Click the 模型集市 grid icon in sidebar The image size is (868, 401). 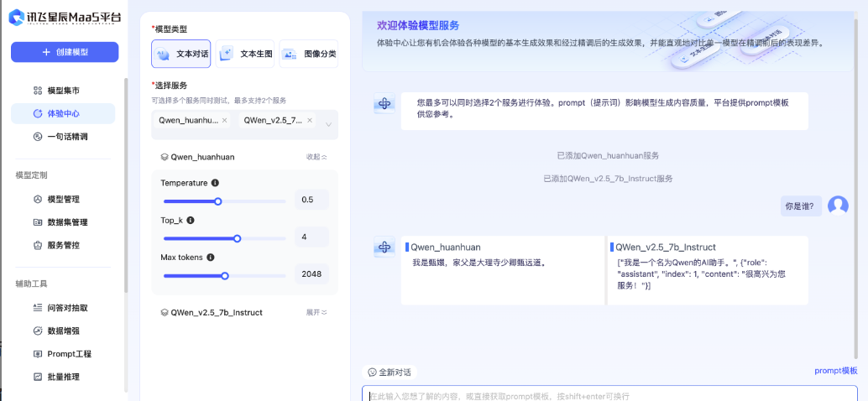click(37, 91)
